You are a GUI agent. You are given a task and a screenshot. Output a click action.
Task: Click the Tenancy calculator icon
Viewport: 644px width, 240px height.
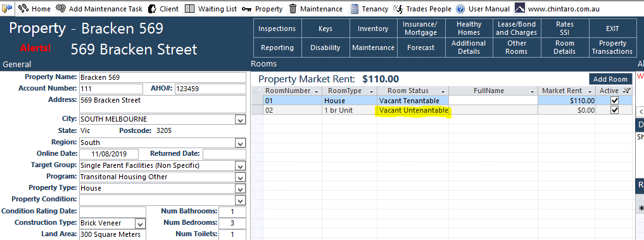[355, 8]
